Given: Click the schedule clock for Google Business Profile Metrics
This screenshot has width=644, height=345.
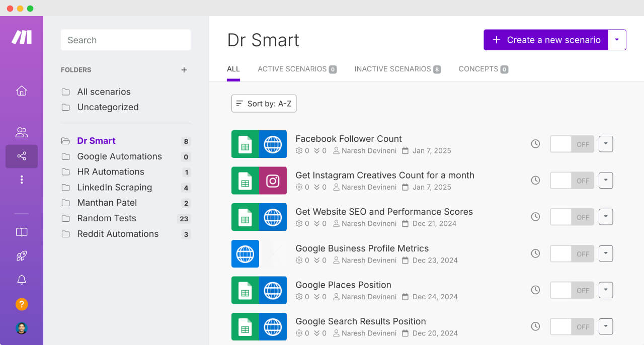Looking at the screenshot, I should (x=535, y=253).
